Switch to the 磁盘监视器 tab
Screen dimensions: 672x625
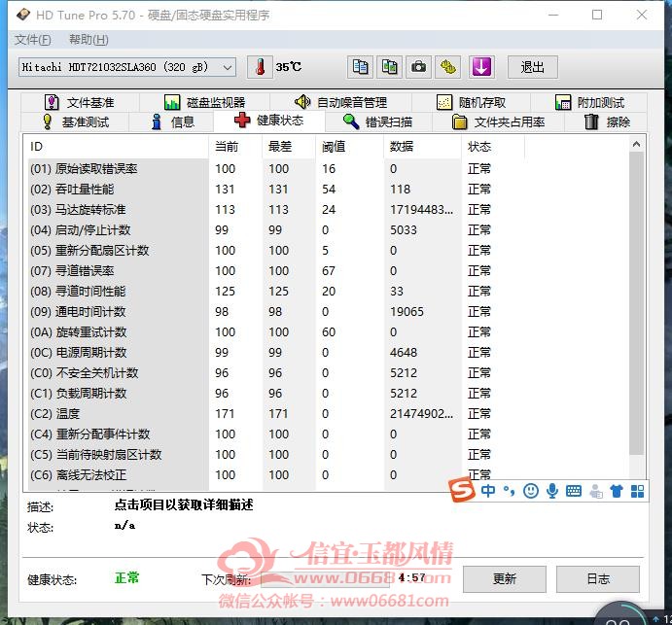tap(205, 102)
